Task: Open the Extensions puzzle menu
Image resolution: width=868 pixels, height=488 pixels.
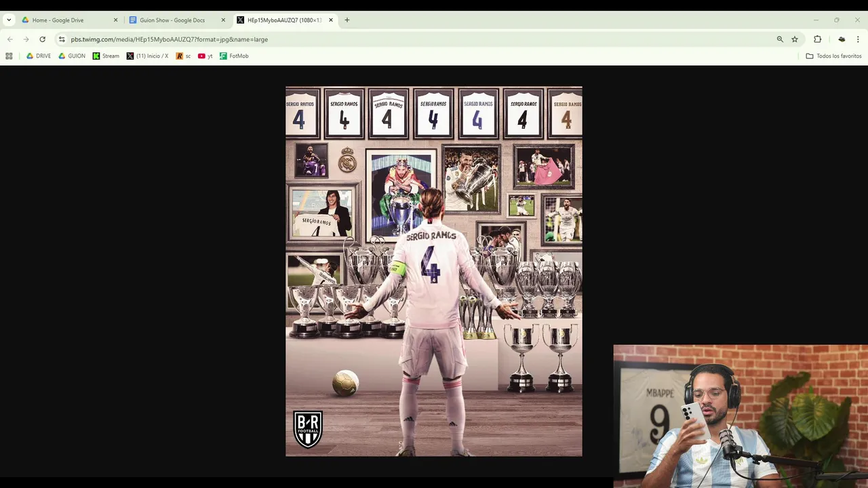Action: (818, 39)
